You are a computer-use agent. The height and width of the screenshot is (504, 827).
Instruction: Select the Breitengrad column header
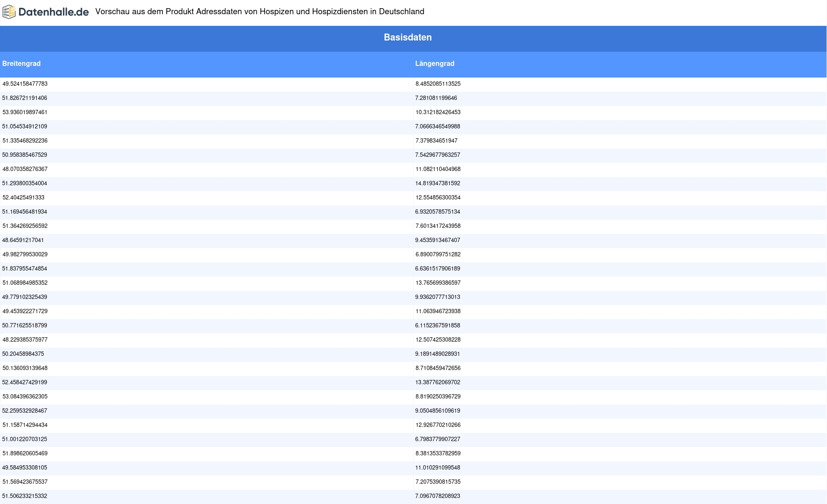point(22,64)
